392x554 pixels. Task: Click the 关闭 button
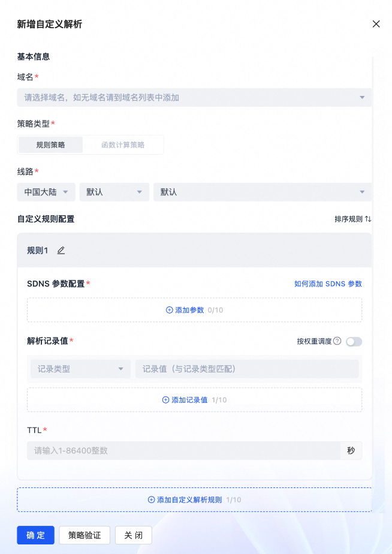(x=134, y=535)
